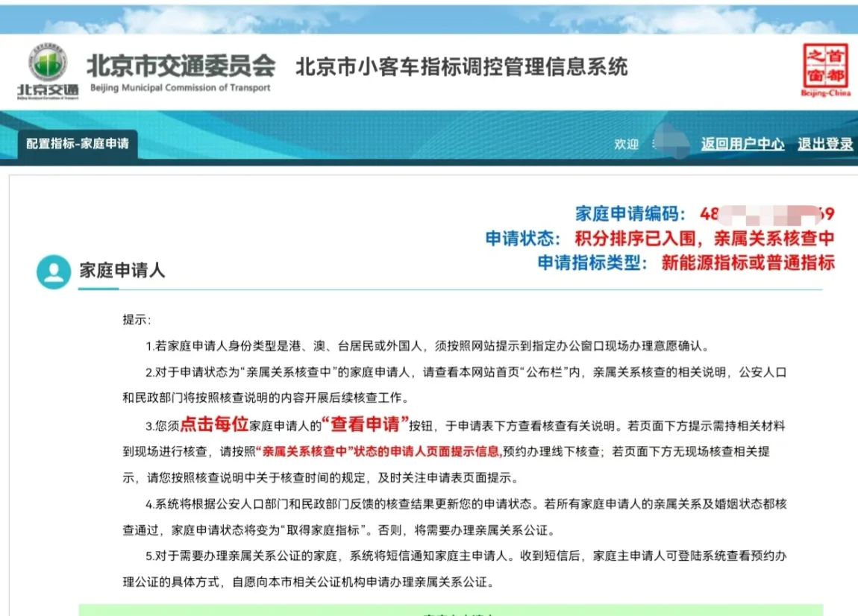This screenshot has height=616, width=858.
Task: Click the red value 新能源指标或普通指标
Action: pyautogui.click(x=748, y=263)
